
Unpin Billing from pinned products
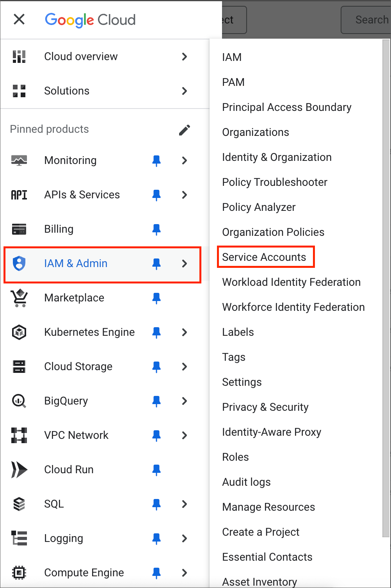pyautogui.click(x=156, y=229)
